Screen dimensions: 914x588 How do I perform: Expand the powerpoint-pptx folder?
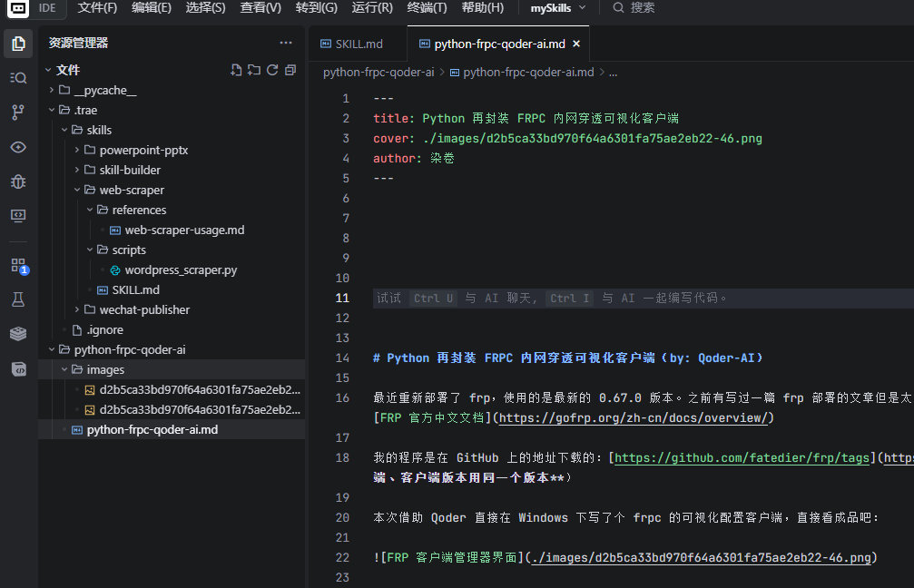coord(143,150)
